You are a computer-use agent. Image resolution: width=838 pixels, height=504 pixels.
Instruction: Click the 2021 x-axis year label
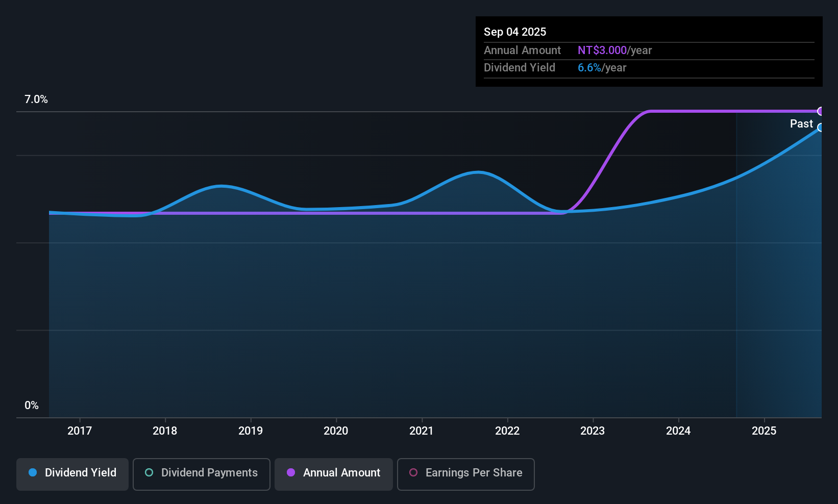(x=422, y=431)
